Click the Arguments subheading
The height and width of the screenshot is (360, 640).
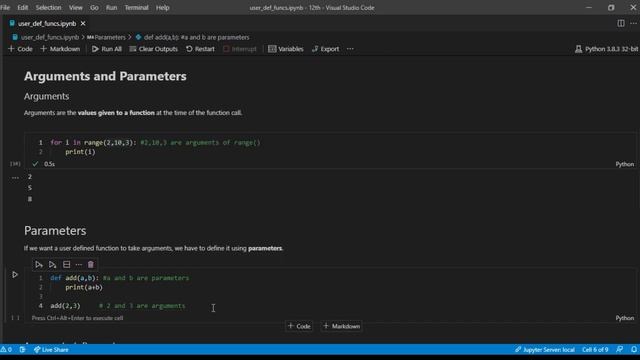[46, 96]
